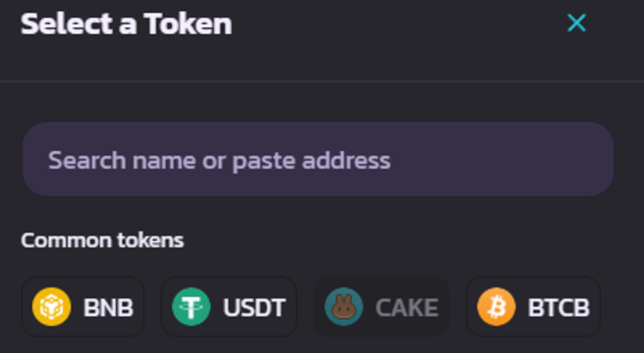Choose the BTCB common token chip

pos(533,307)
